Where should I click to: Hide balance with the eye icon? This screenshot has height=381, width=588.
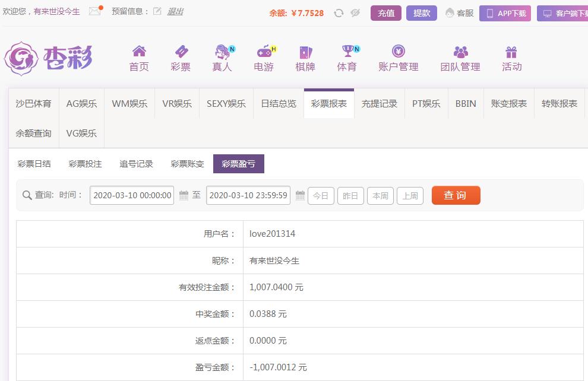355,13
